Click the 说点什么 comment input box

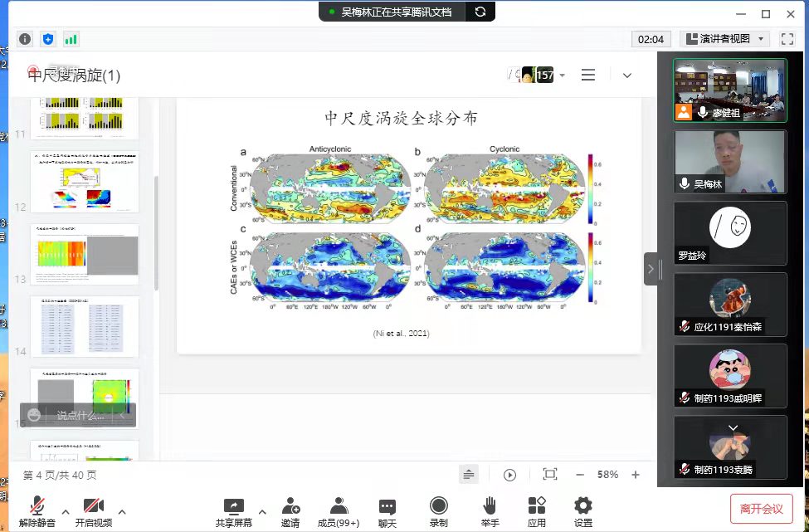pyautogui.click(x=80, y=415)
